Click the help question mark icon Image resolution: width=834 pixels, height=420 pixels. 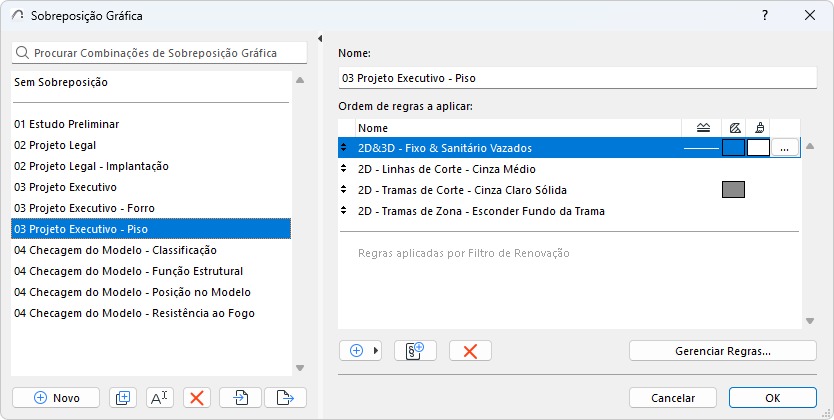[x=765, y=15]
